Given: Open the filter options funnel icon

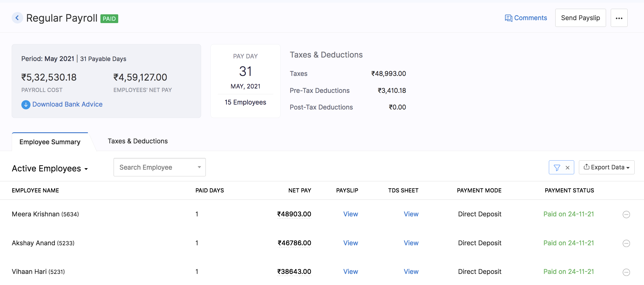Looking at the screenshot, I should pyautogui.click(x=558, y=167).
